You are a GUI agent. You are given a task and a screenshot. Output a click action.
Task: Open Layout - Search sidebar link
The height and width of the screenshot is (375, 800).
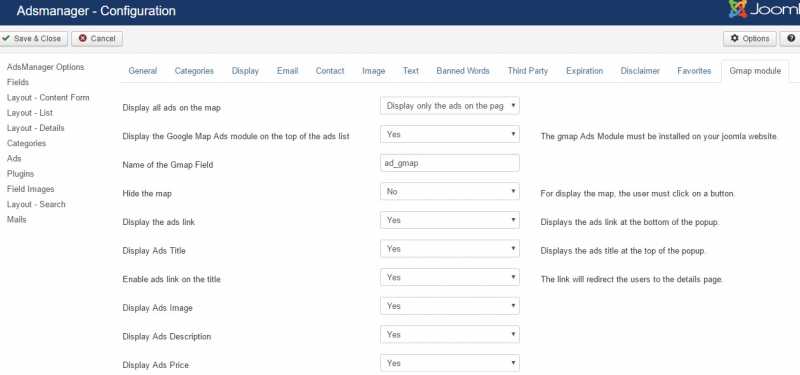[36, 204]
